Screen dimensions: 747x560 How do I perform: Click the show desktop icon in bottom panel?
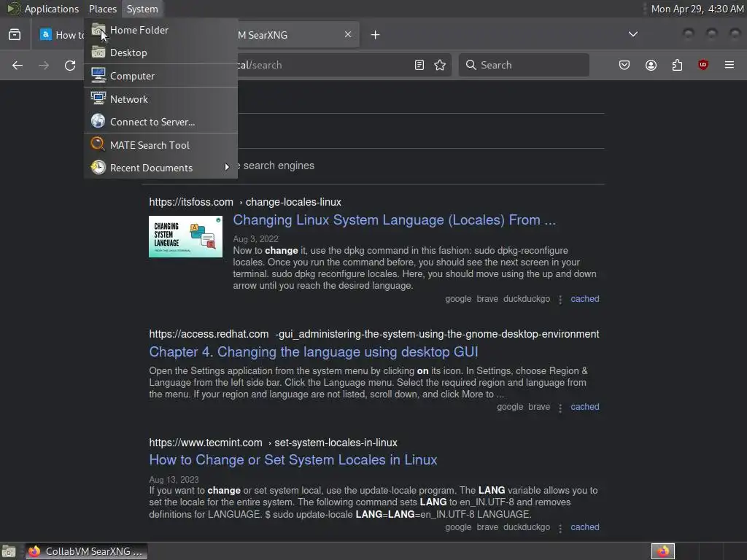pyautogui.click(x=9, y=551)
